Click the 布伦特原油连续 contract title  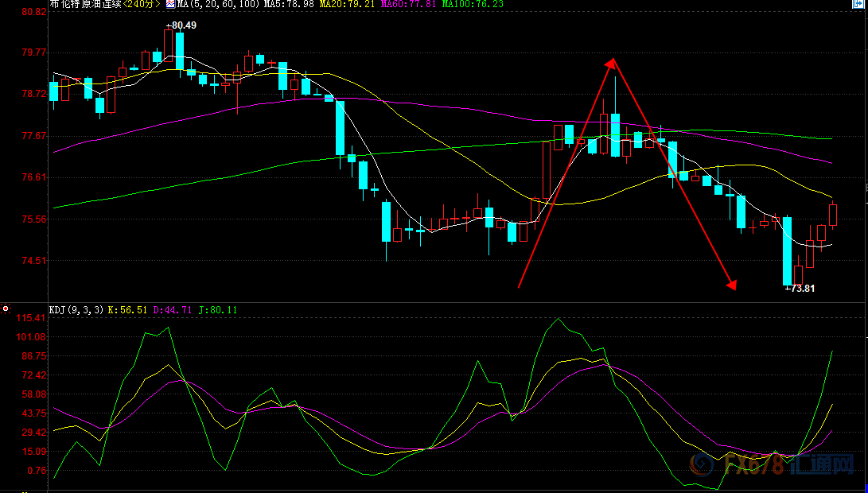click(86, 4)
